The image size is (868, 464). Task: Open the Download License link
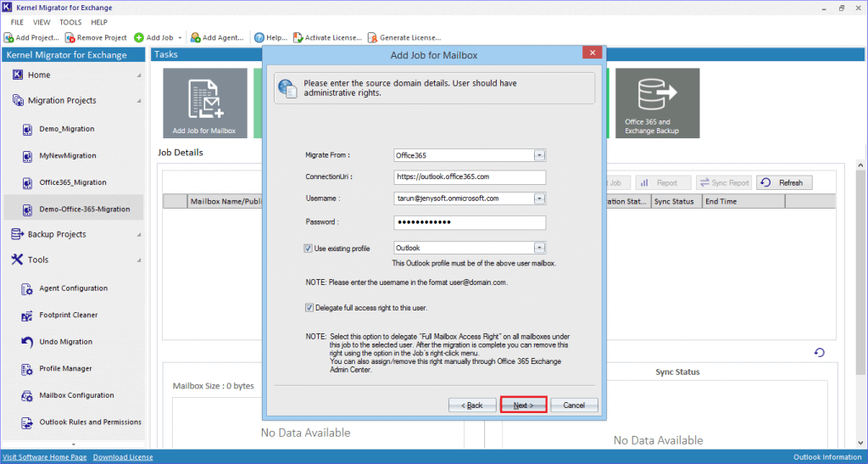tap(123, 457)
